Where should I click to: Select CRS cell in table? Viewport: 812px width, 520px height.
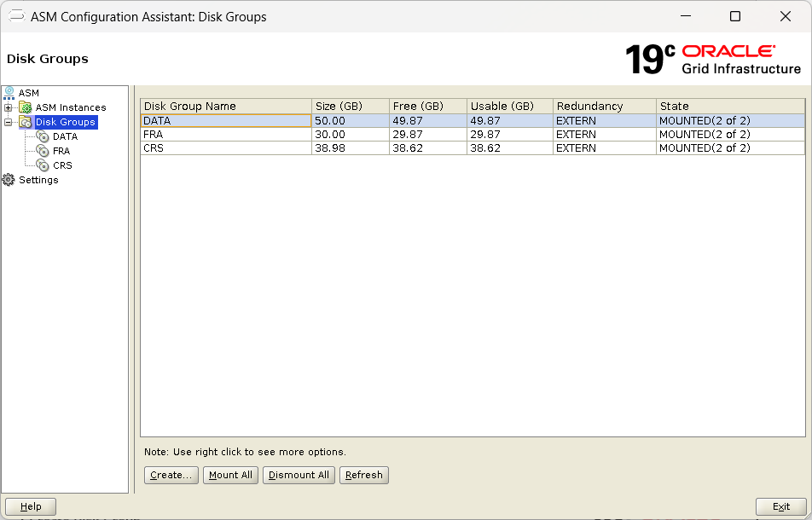(226, 148)
